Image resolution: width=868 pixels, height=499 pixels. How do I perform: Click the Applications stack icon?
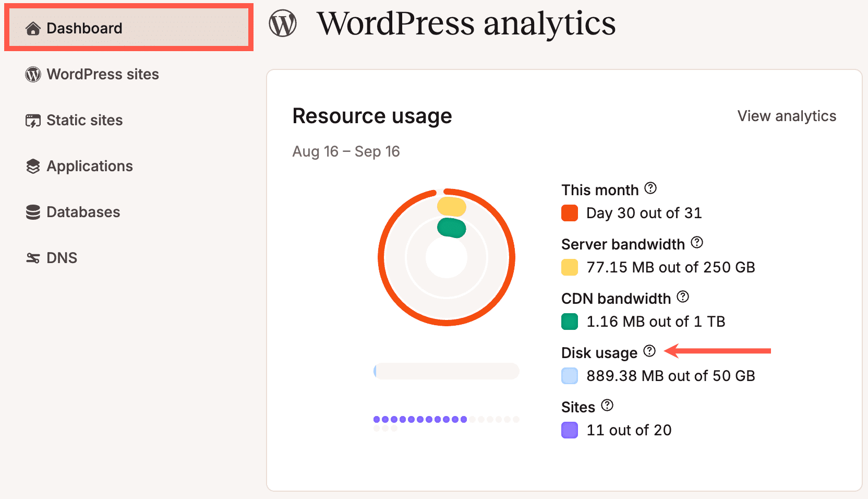point(33,167)
